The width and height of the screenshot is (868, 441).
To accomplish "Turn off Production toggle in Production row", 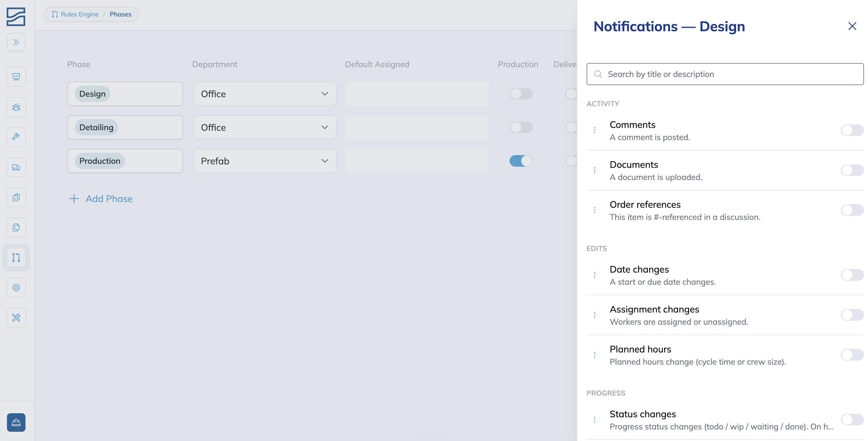I will point(521,161).
